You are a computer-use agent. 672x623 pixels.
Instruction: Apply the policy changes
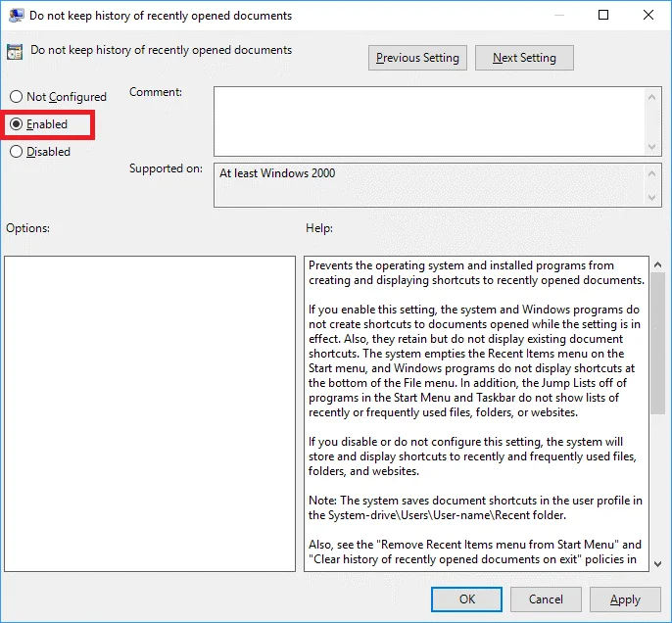(625, 599)
